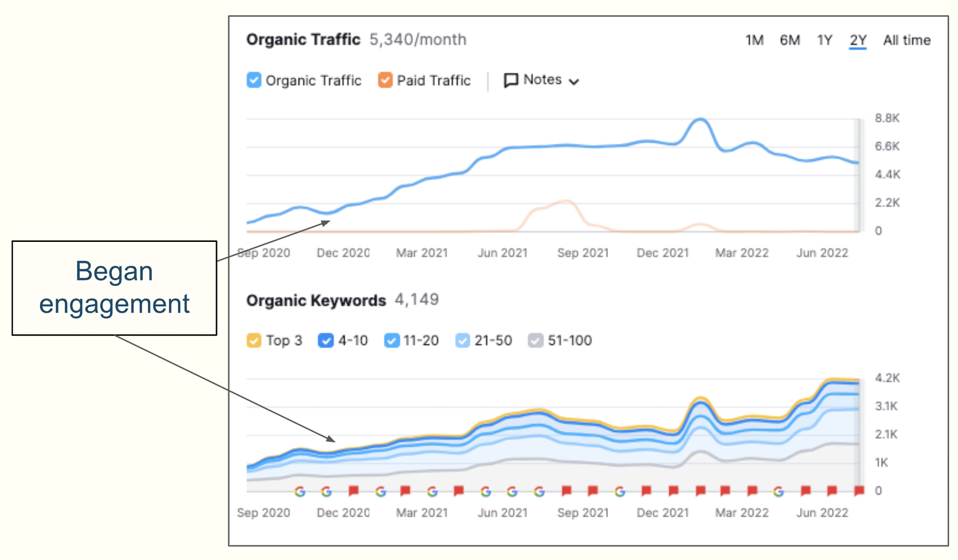Toggle the Paid Traffic checkbox
Viewport: 958px width, 560px height.
[x=385, y=80]
